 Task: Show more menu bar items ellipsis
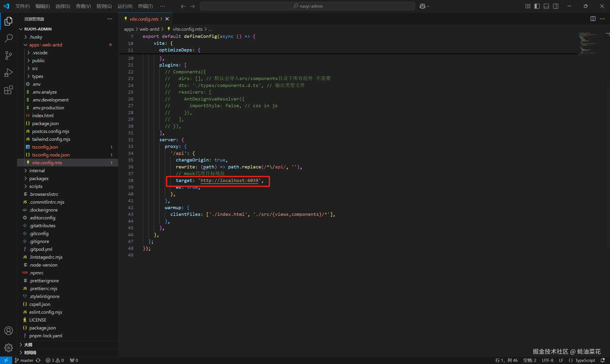click(162, 6)
